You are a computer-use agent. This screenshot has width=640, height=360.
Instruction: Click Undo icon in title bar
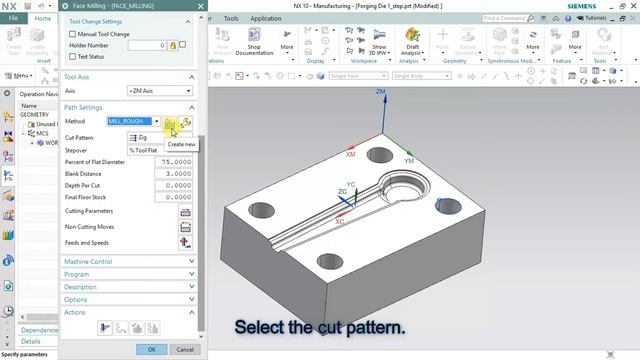[41, 6]
